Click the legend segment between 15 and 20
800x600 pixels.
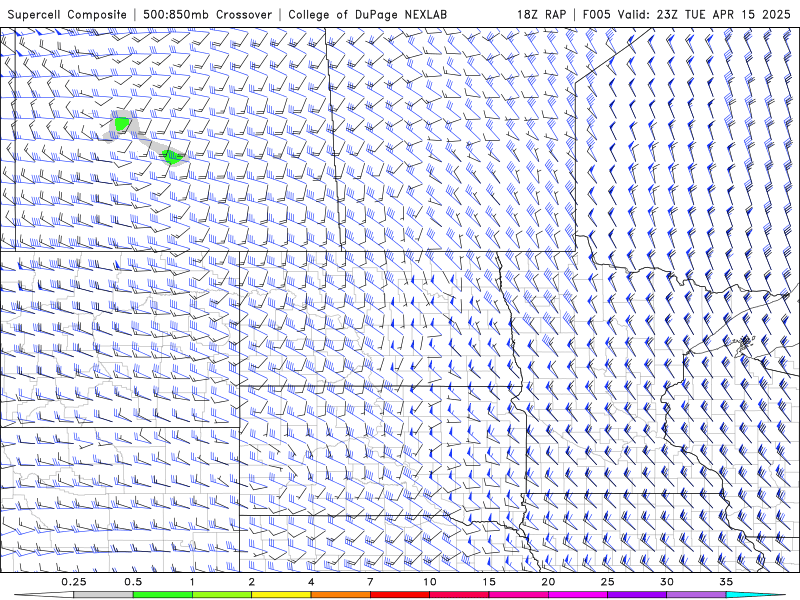pyautogui.click(x=518, y=595)
